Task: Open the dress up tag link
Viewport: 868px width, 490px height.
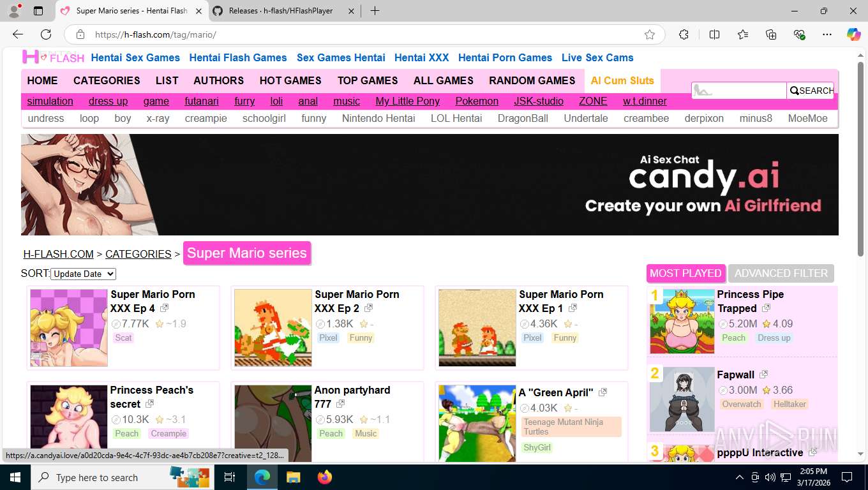Action: pos(108,101)
